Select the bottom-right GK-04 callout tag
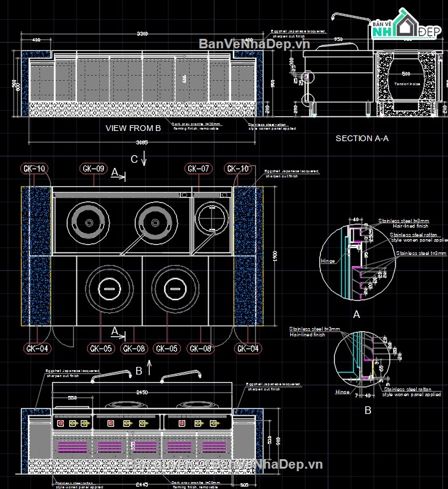The height and width of the screenshot is (489, 448). tap(246, 348)
